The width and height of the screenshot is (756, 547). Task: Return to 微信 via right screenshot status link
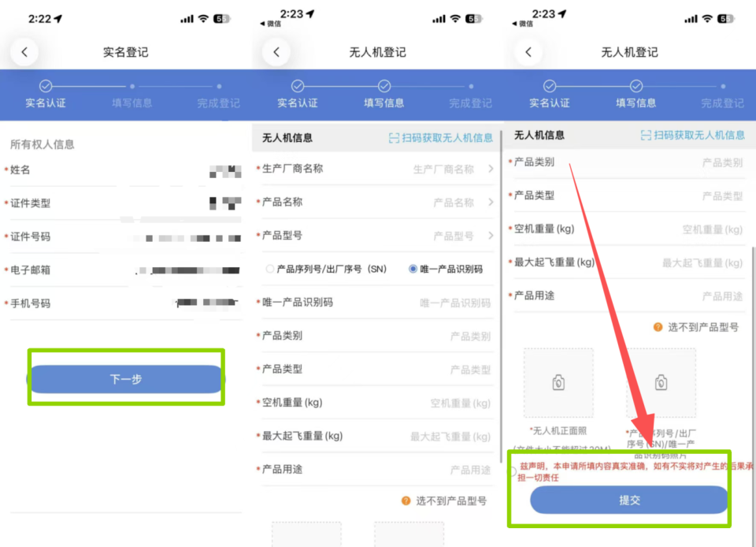point(523,24)
